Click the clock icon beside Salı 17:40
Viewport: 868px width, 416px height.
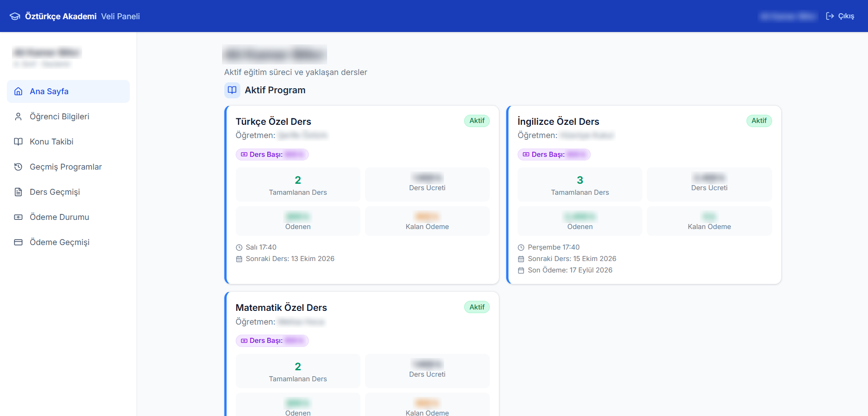(x=239, y=247)
